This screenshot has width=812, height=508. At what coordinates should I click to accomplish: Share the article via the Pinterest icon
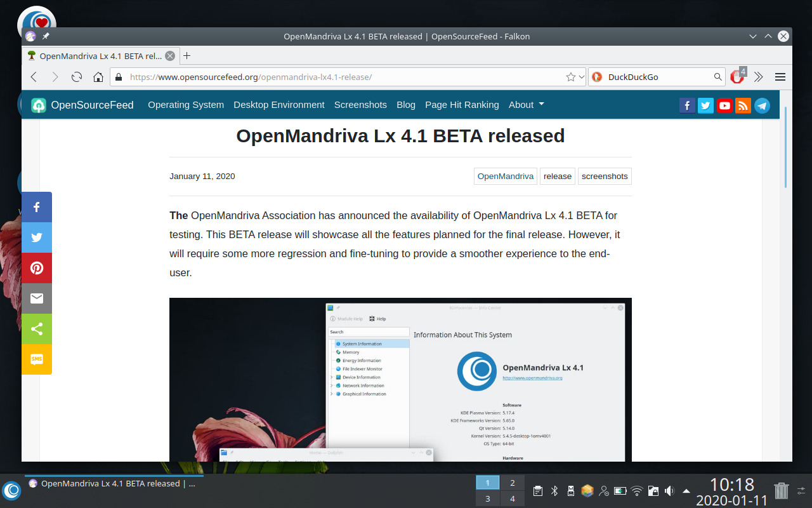(x=37, y=268)
